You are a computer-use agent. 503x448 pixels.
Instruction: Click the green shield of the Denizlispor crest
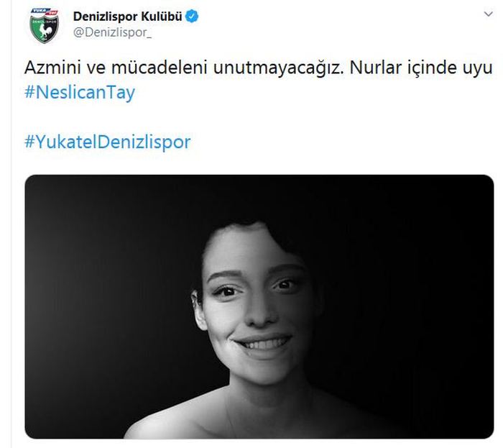click(45, 29)
